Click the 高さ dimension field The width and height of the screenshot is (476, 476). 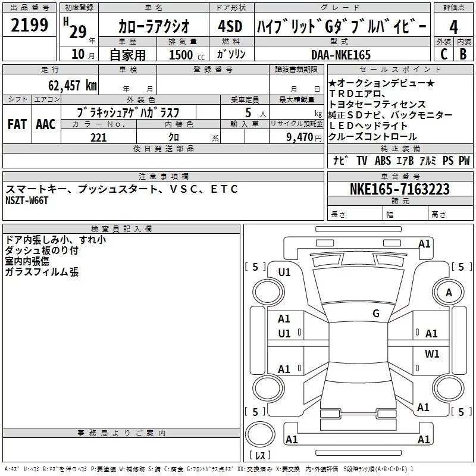(x=451, y=214)
